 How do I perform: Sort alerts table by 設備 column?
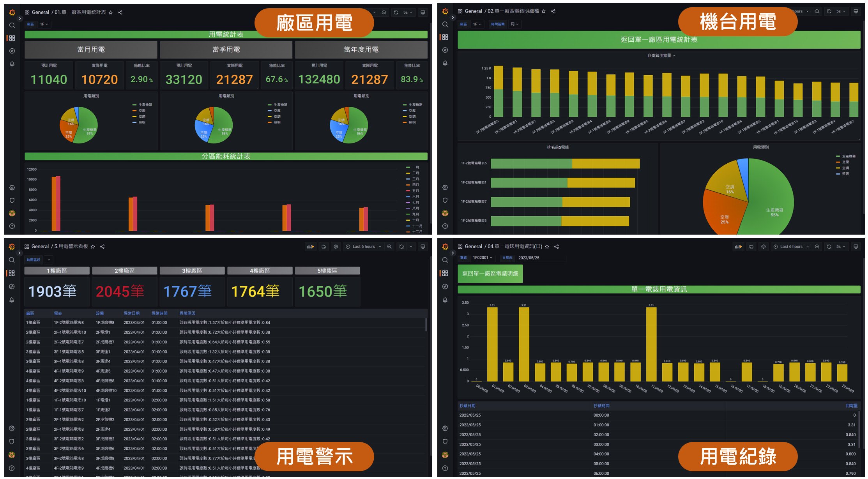(100, 313)
